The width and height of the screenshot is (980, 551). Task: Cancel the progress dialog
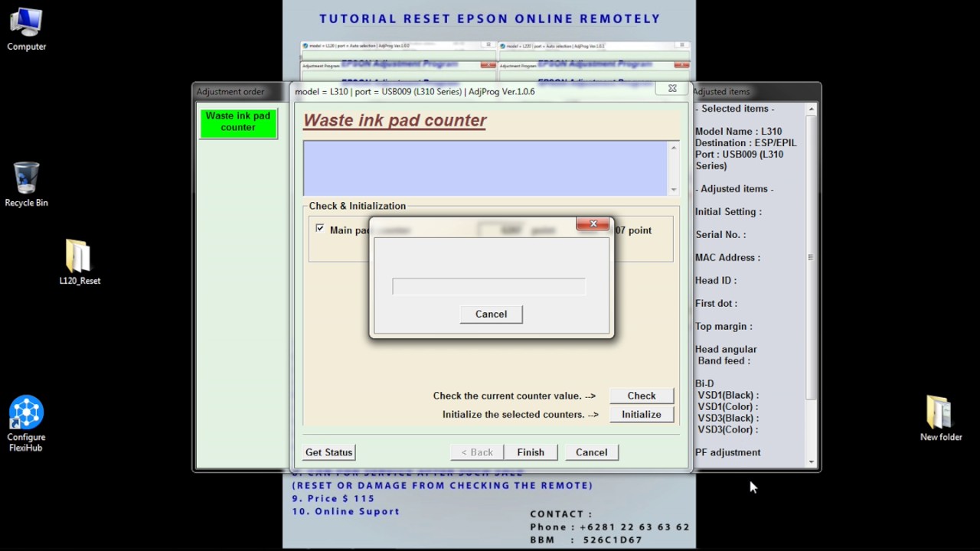(491, 314)
